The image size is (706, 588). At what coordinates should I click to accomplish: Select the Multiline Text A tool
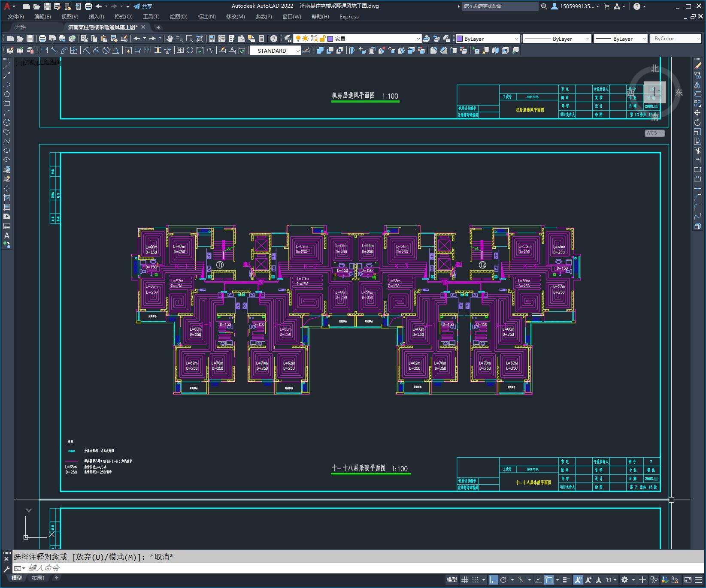pyautogui.click(x=6, y=235)
